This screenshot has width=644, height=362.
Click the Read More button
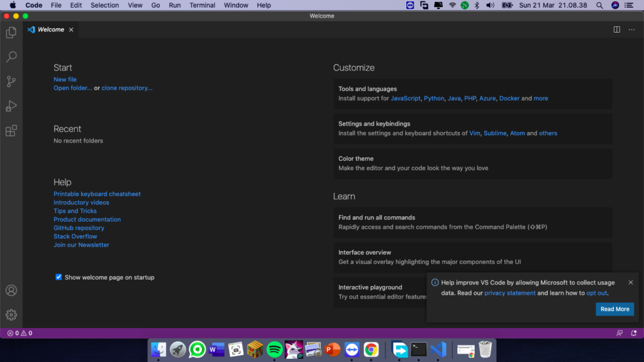tap(614, 309)
